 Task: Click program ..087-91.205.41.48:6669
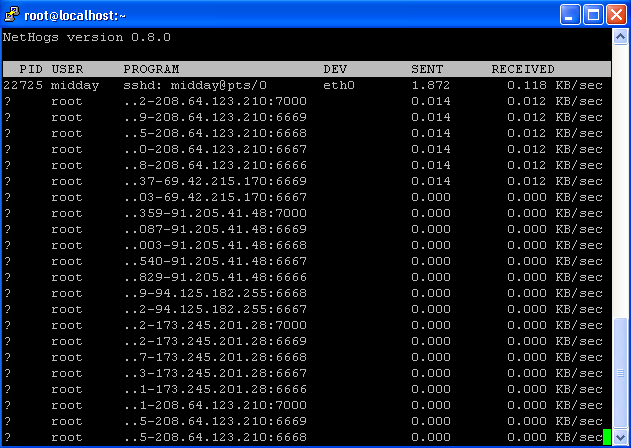(x=215, y=229)
